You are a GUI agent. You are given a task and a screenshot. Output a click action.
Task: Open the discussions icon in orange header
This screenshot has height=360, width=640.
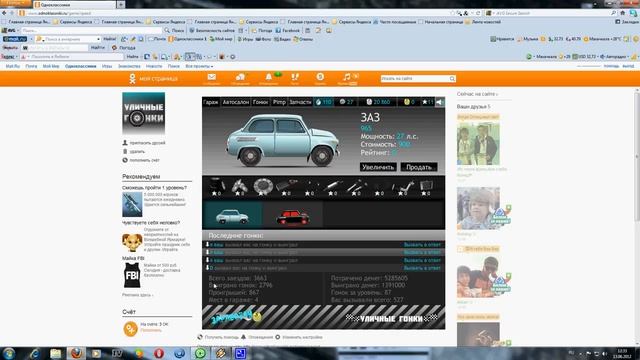[x=240, y=78]
